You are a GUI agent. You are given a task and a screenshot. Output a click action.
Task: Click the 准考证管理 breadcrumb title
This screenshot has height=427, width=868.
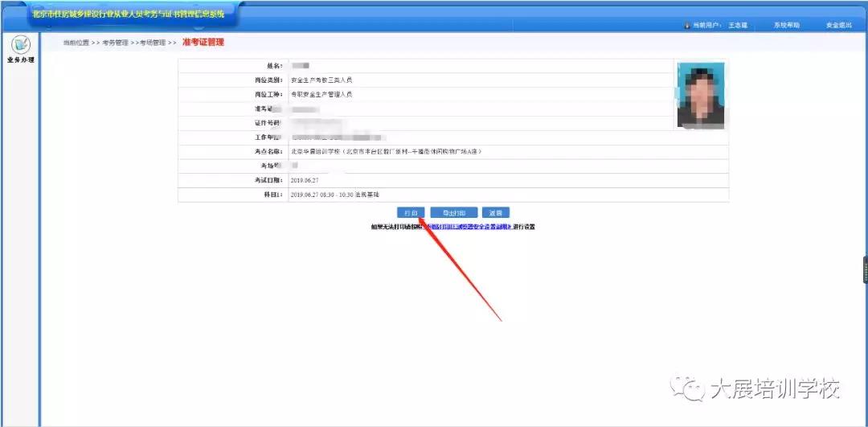click(x=203, y=42)
